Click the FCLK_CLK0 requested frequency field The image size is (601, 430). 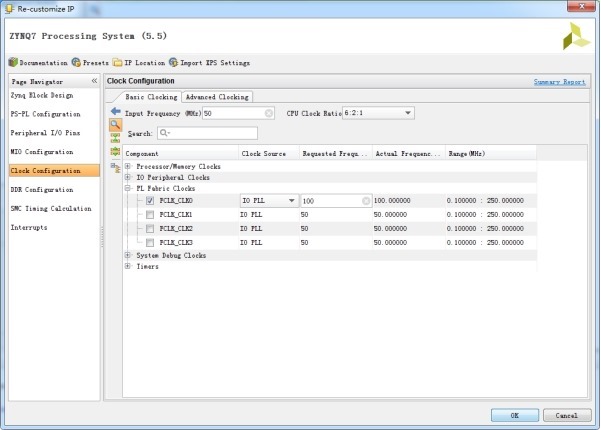336,201
